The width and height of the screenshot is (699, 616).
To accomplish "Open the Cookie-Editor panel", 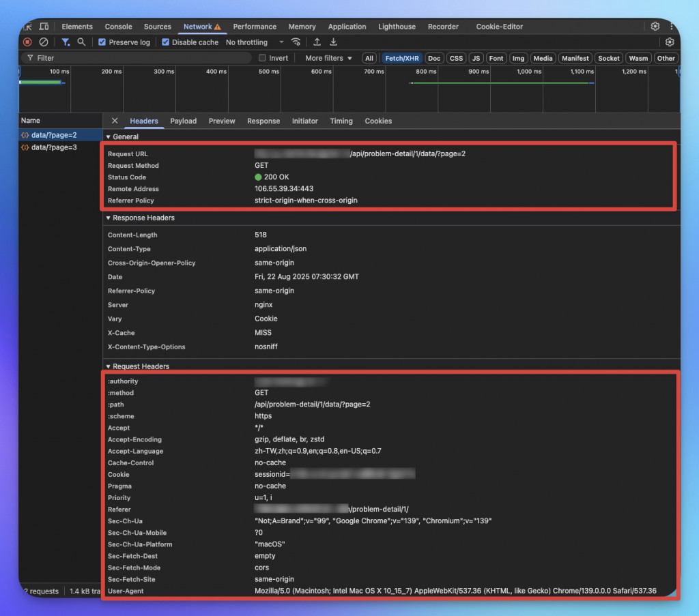I will pyautogui.click(x=499, y=27).
